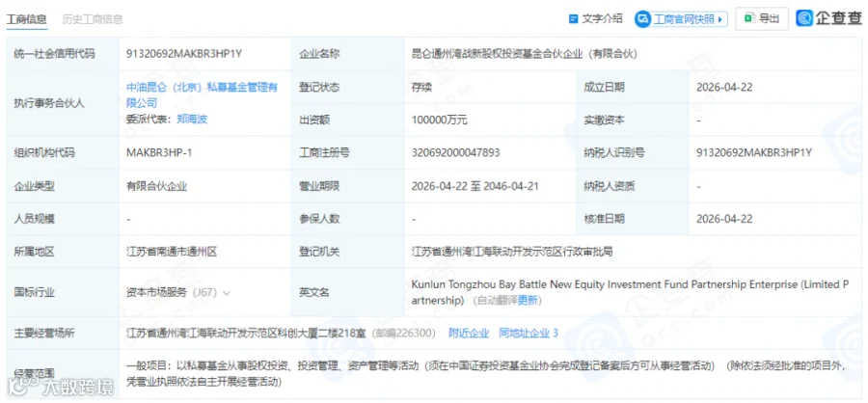Click 所属地区 value 江苏省南通市通州区
The image size is (868, 403).
(x=172, y=252)
